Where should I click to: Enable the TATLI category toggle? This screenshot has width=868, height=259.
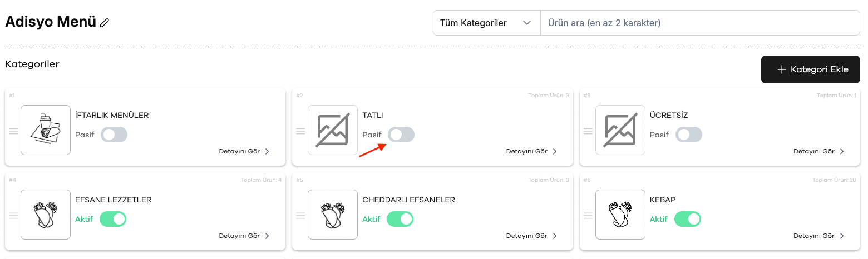pyautogui.click(x=401, y=135)
